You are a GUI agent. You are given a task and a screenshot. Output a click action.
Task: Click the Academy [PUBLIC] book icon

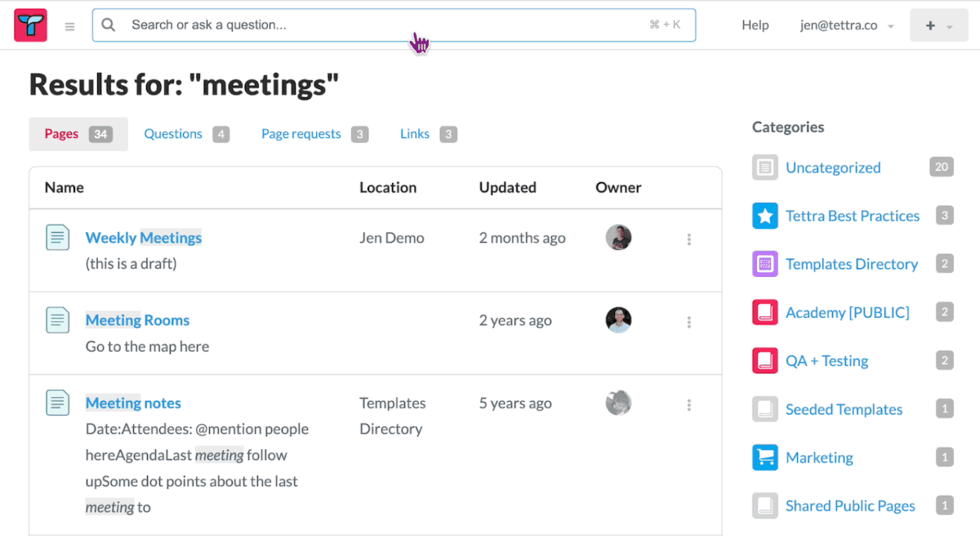pos(765,312)
